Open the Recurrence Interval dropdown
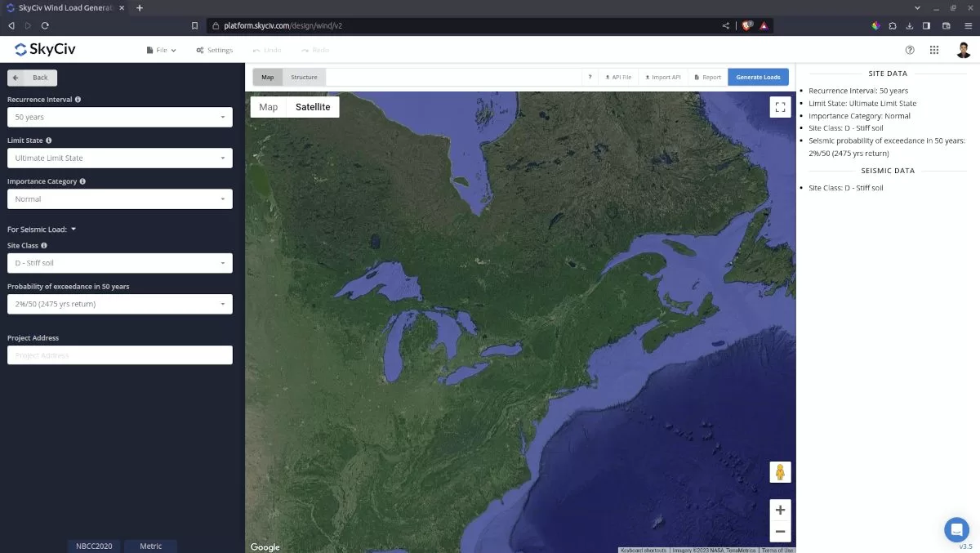This screenshot has width=980, height=553. (119, 117)
